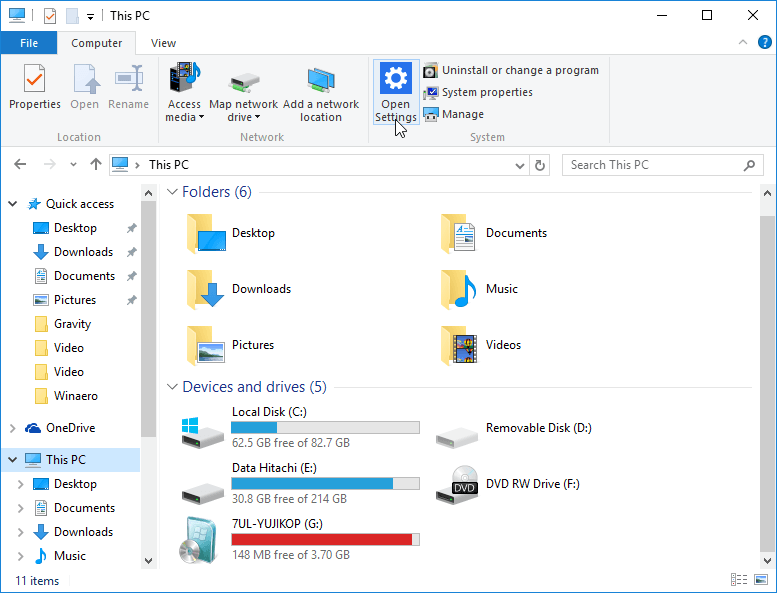Collapse the Folders (6) group
The height and width of the screenshot is (593, 777).
coord(172,192)
